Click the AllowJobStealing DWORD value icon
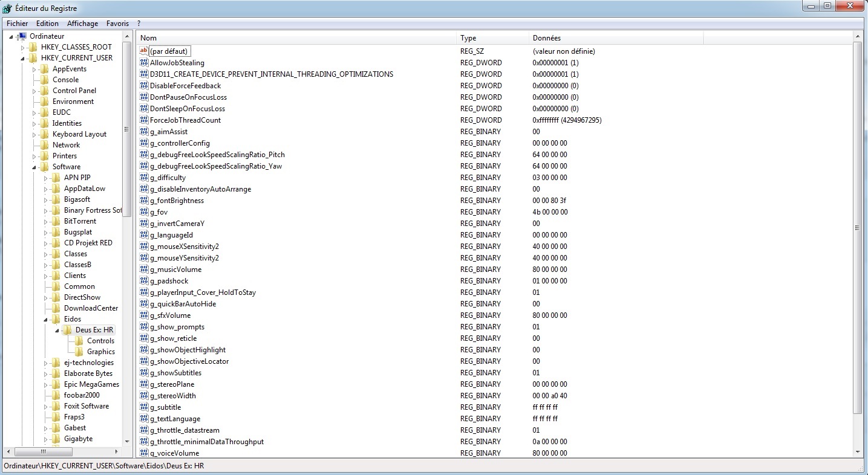868x475 pixels. [144, 62]
